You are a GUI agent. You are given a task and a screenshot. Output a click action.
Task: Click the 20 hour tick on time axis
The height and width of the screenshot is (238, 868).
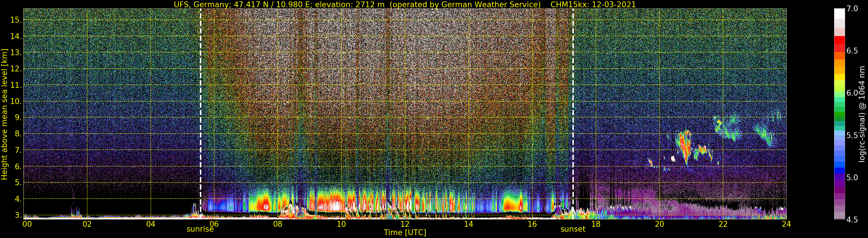659,224
